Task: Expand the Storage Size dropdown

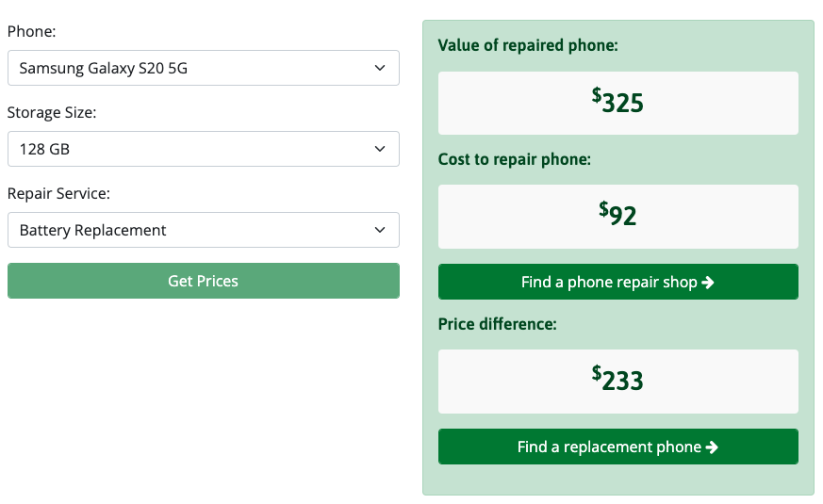Action: (203, 149)
